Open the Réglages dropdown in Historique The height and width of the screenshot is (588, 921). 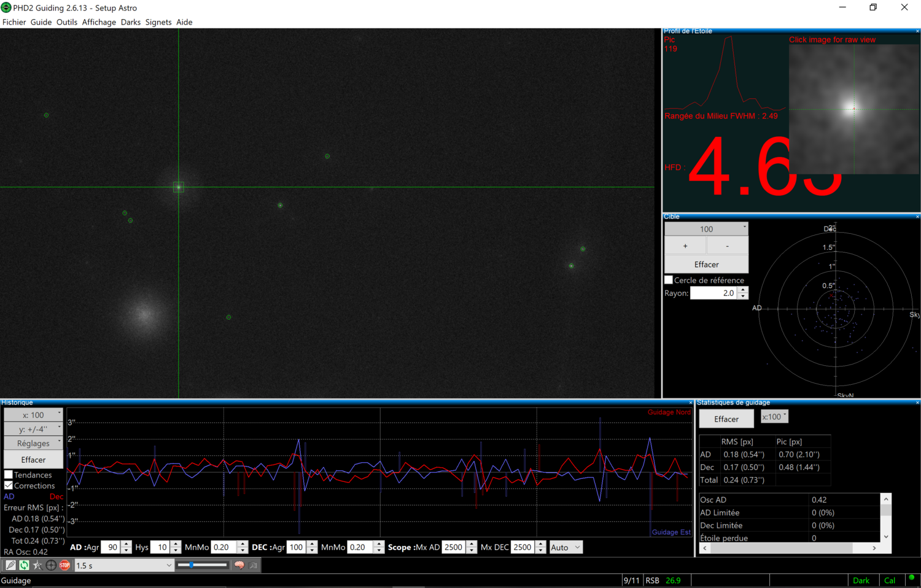pyautogui.click(x=33, y=443)
